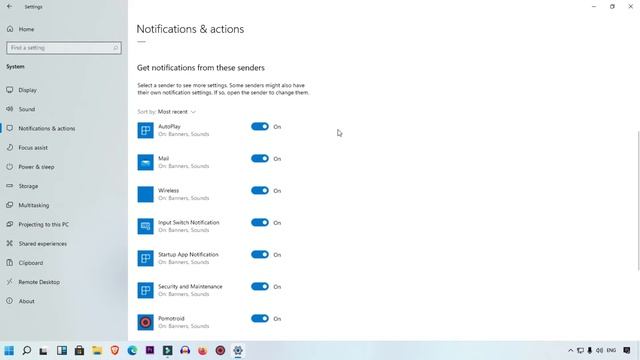Viewport: 640px width, 360px height.
Task: Disable Pomotroid notifications toggle
Action: (260, 318)
